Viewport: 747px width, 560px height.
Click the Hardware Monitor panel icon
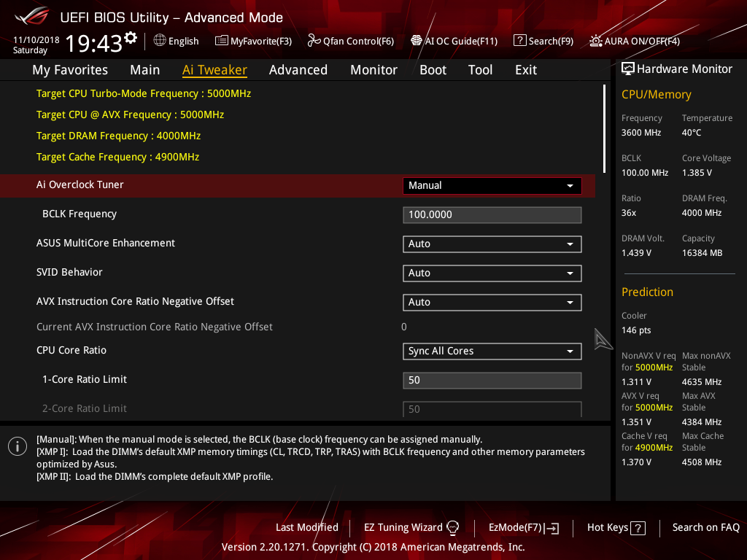click(628, 68)
